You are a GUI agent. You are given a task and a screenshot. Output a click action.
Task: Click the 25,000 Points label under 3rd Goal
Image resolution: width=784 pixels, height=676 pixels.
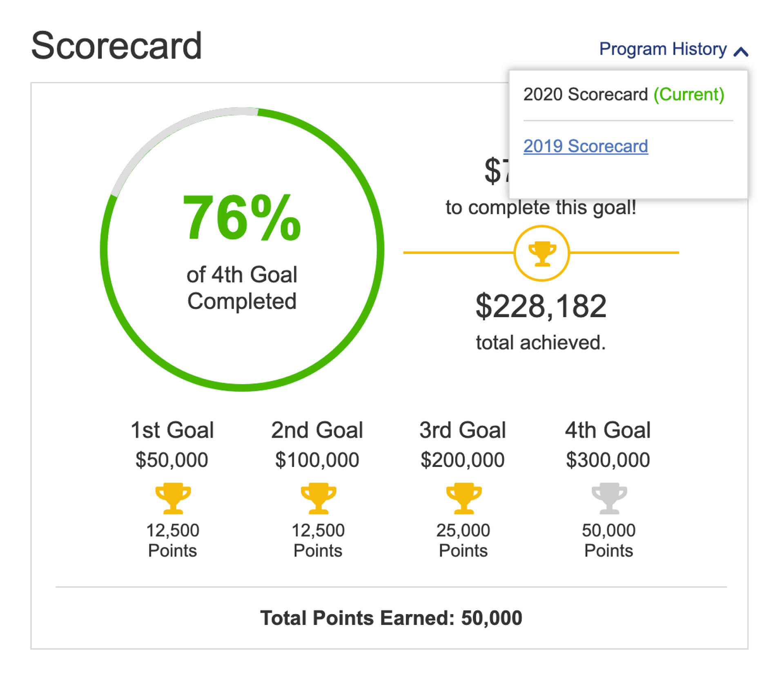tap(463, 540)
